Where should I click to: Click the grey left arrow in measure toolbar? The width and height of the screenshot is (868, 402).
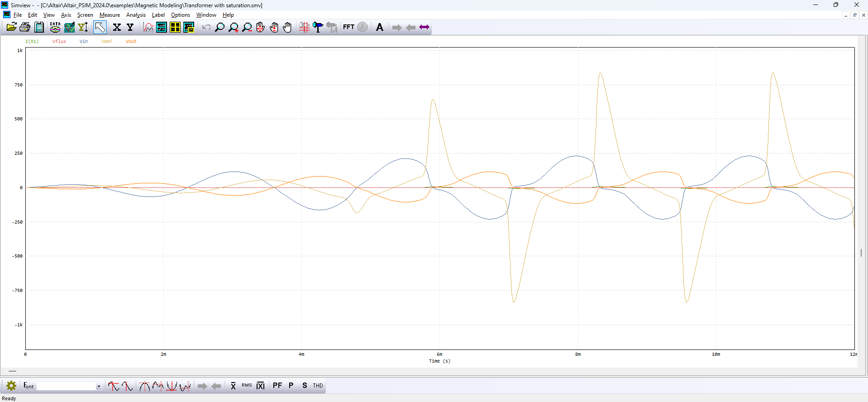[x=216, y=386]
